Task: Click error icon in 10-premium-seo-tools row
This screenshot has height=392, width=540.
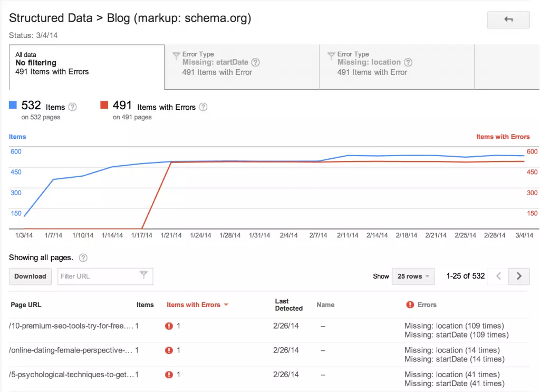Action: (169, 326)
